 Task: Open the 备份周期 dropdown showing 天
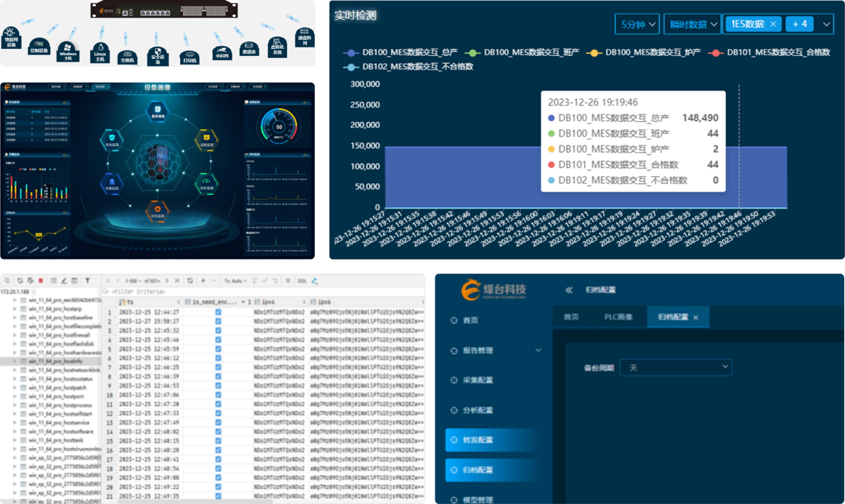tap(675, 367)
